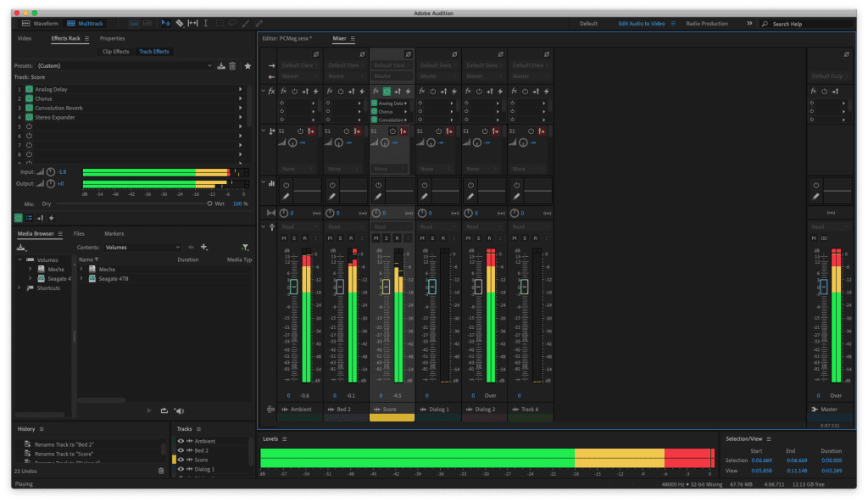
Task: Select the Time Selection tool
Action: point(207,23)
